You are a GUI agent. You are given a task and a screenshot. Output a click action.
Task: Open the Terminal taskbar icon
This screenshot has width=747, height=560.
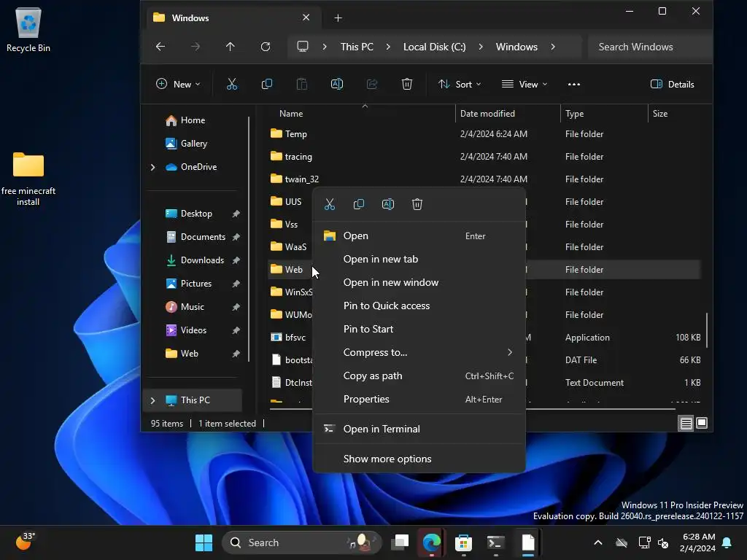(495, 542)
